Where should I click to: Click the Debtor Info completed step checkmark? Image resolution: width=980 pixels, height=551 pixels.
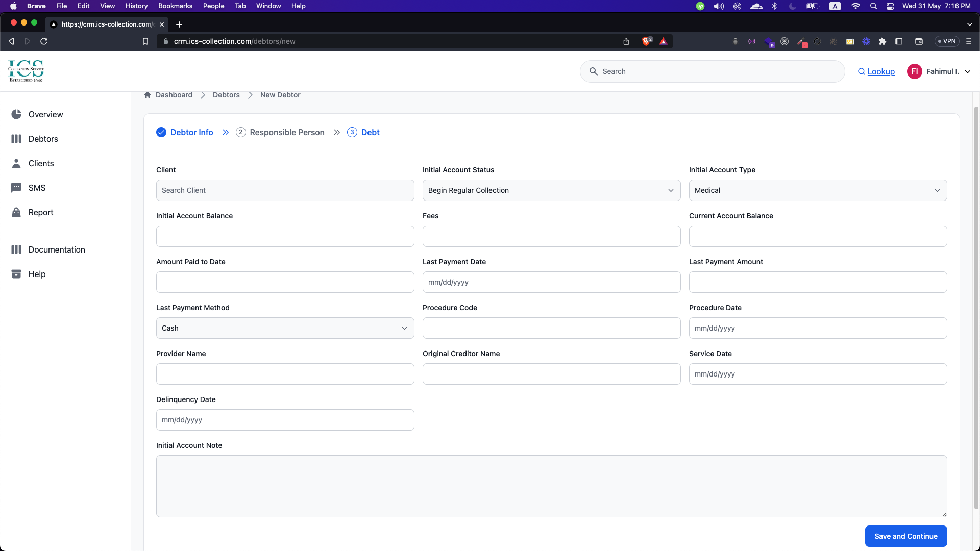pyautogui.click(x=161, y=132)
